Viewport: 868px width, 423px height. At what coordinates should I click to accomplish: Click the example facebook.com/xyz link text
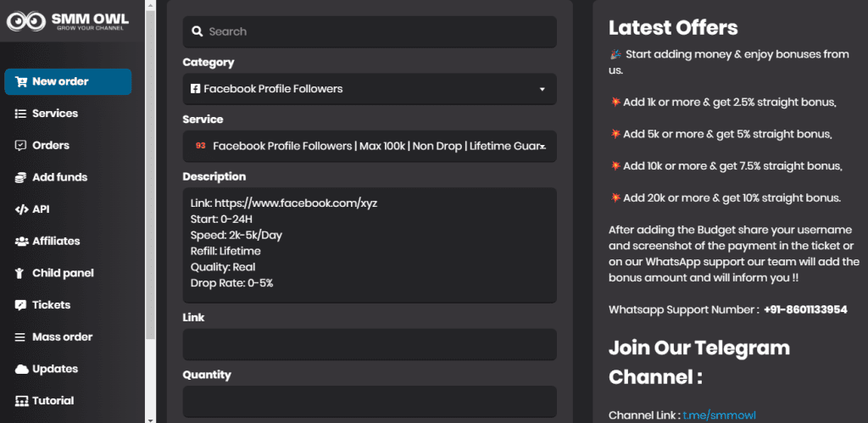coord(296,203)
